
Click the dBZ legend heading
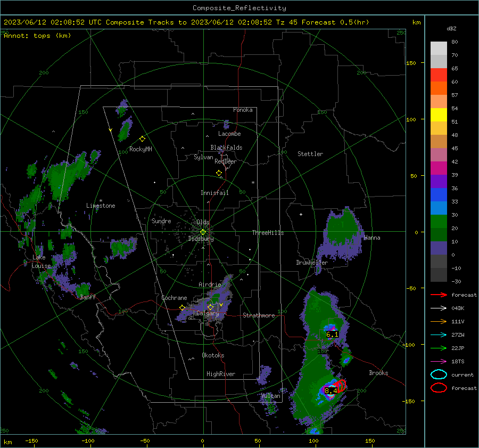[451, 28]
